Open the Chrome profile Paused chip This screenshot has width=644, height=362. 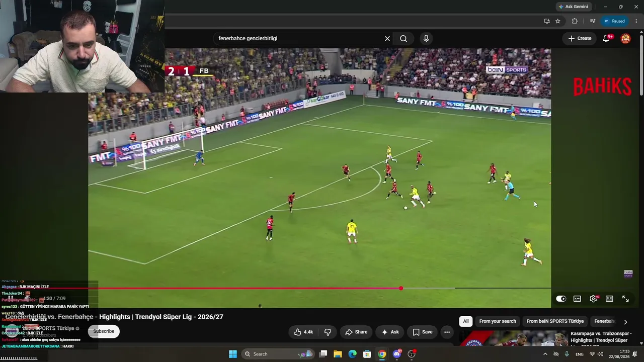click(x=615, y=21)
